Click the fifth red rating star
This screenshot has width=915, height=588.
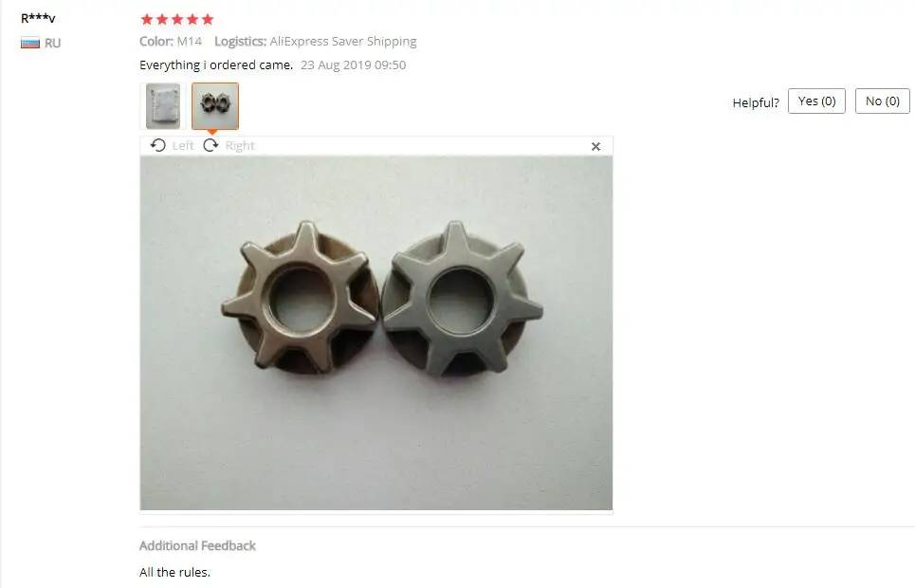coord(208,19)
